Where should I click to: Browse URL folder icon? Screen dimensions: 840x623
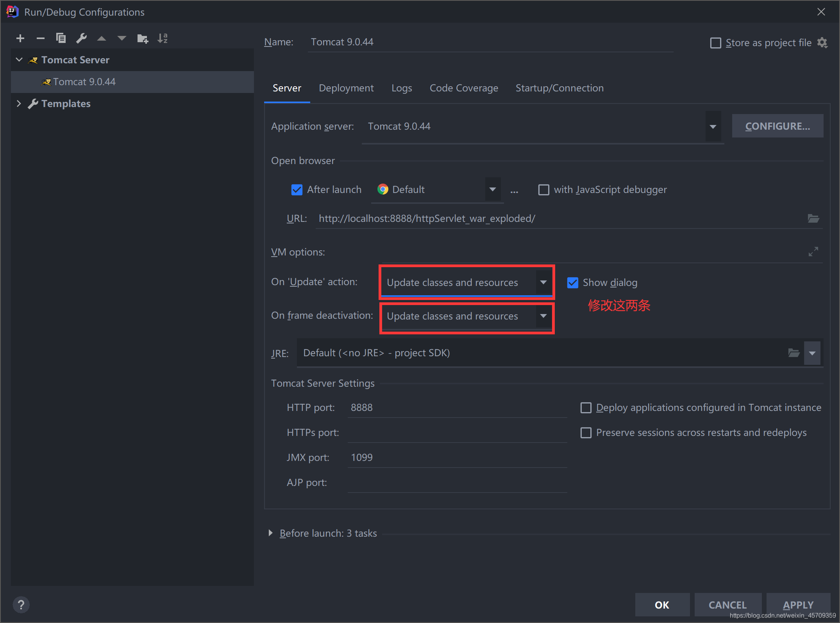813,218
